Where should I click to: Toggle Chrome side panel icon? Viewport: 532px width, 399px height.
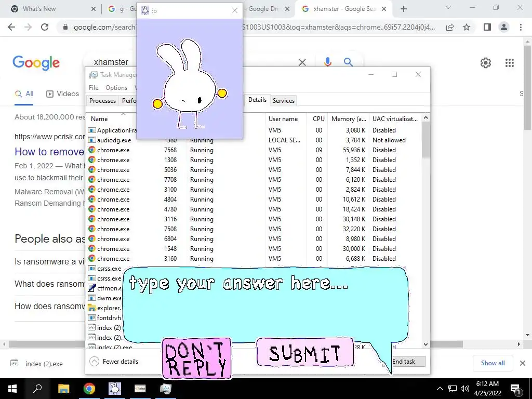tap(487, 27)
